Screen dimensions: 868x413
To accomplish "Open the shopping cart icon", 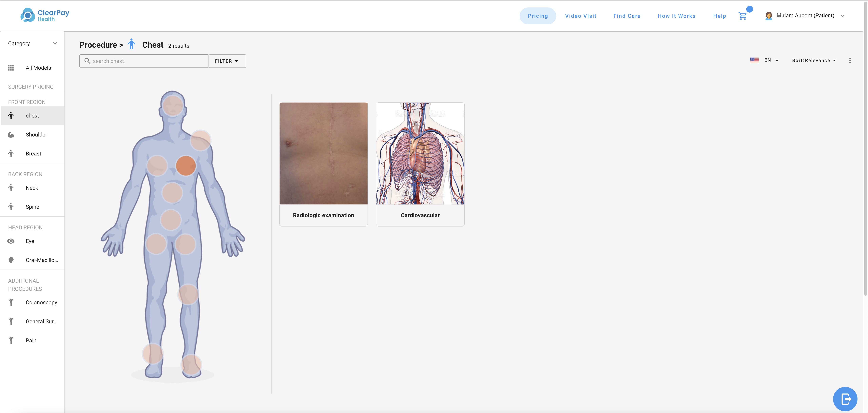I will click(x=742, y=16).
